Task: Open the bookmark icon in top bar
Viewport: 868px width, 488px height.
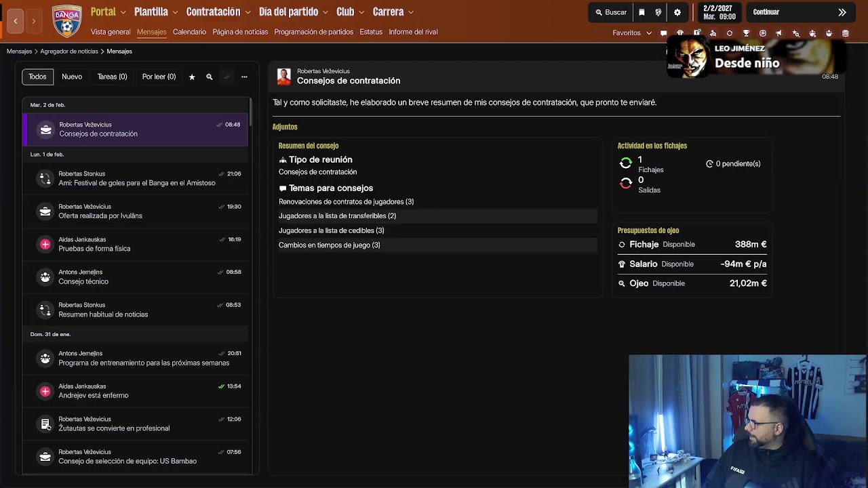Action: [642, 12]
